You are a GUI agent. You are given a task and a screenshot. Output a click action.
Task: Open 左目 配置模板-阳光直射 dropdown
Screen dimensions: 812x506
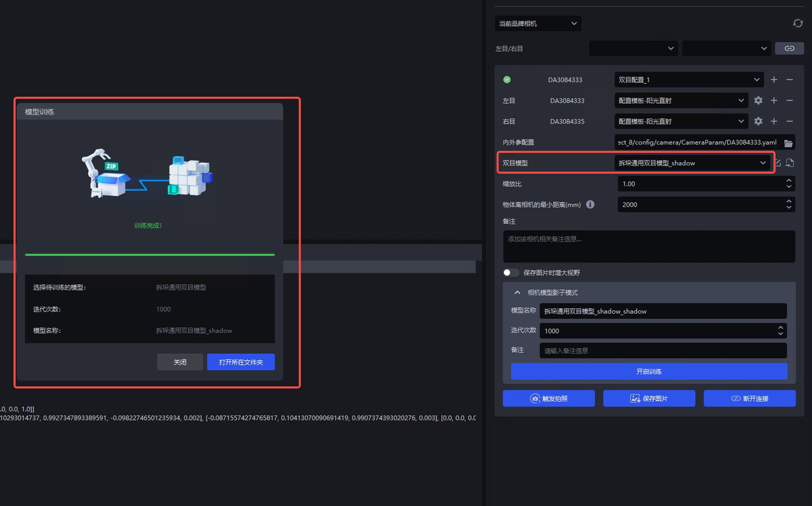pyautogui.click(x=682, y=101)
